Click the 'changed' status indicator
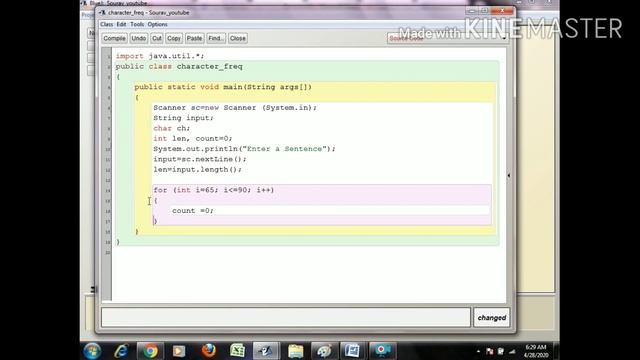This screenshot has height=360, width=640. pyautogui.click(x=492, y=318)
